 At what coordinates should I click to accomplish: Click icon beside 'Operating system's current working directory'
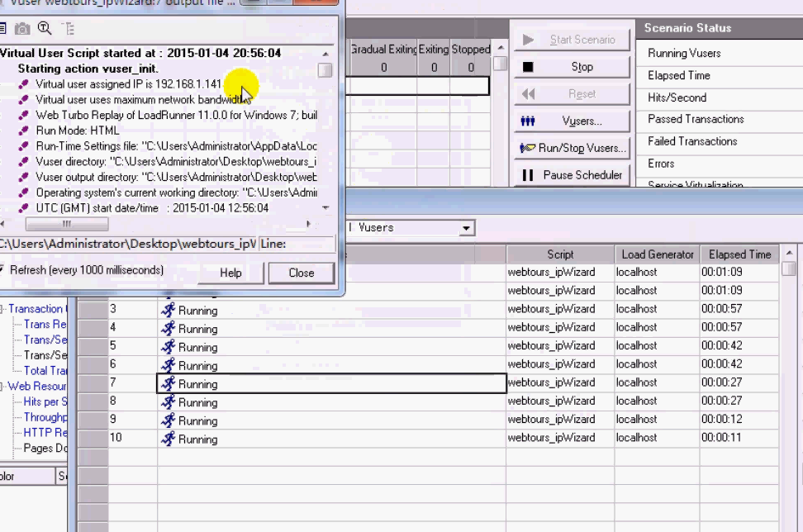click(23, 192)
